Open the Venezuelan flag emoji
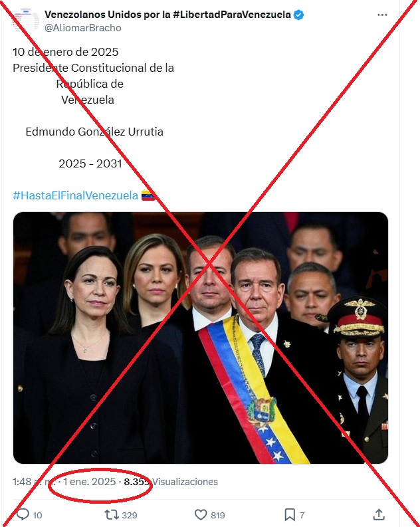The width and height of the screenshot is (420, 527). click(148, 195)
